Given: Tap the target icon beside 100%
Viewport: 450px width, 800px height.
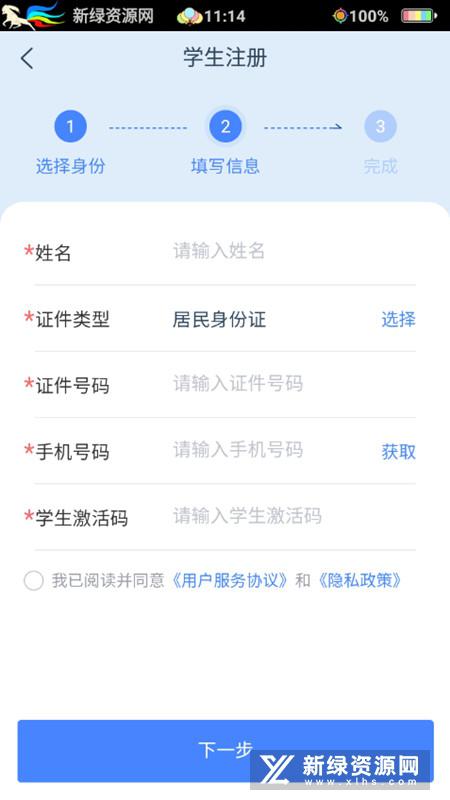Looking at the screenshot, I should [x=340, y=16].
